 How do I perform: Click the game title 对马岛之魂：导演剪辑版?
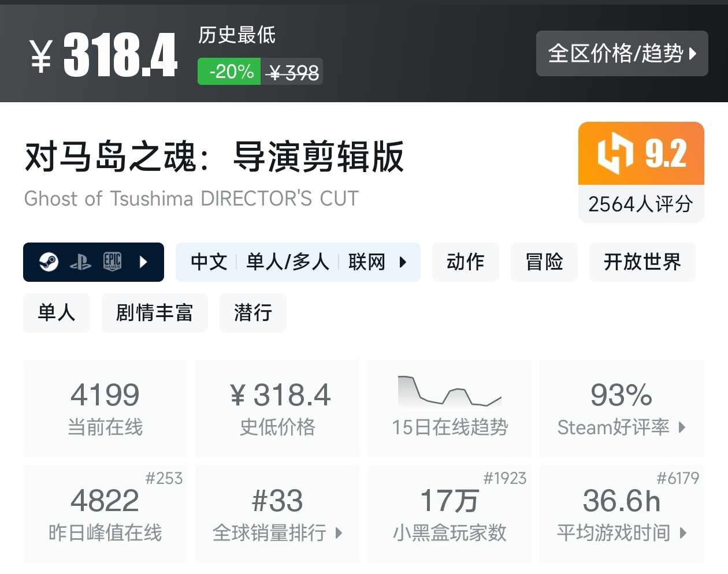[214, 156]
